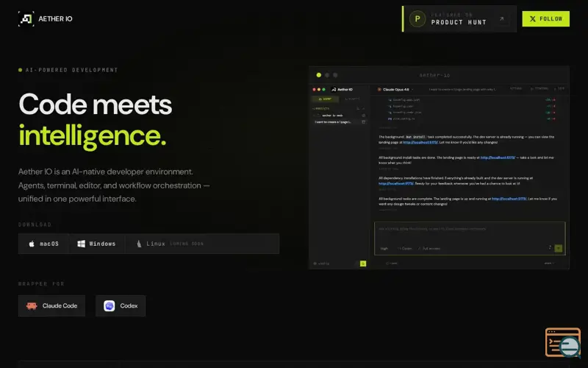The height and width of the screenshot is (368, 588).
Task: Open the Featured on Product Hunt badge
Action: click(459, 19)
